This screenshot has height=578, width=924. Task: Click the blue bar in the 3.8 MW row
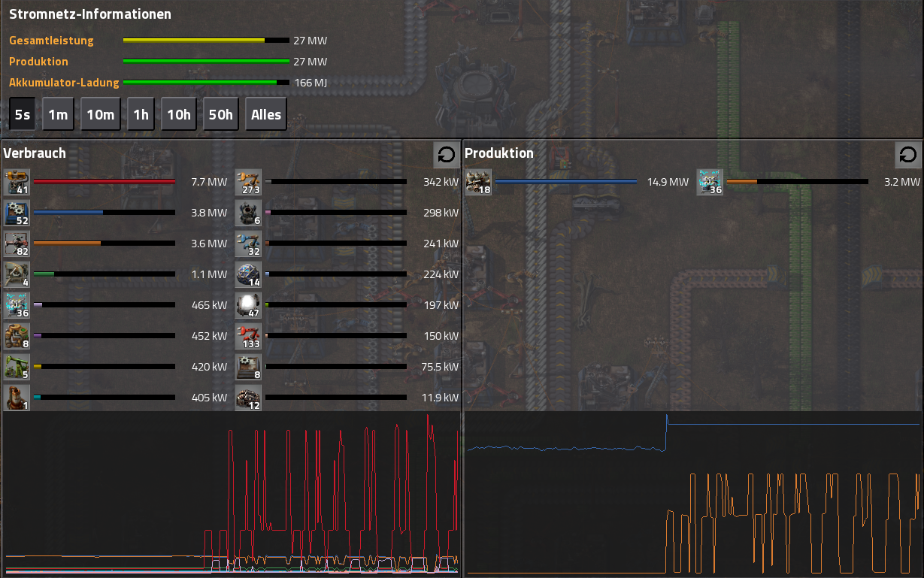pyautogui.click(x=104, y=213)
